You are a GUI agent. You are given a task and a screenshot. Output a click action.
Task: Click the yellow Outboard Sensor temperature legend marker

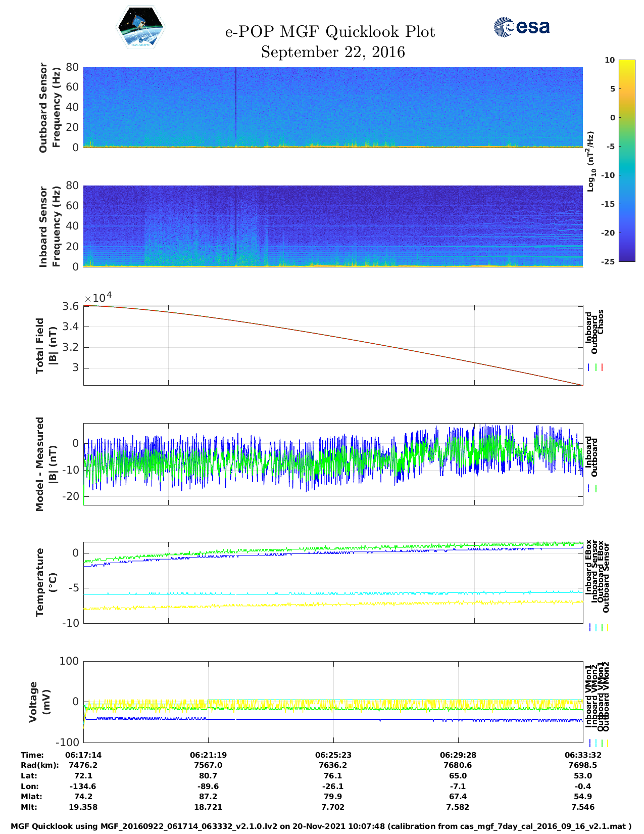[x=607, y=627]
